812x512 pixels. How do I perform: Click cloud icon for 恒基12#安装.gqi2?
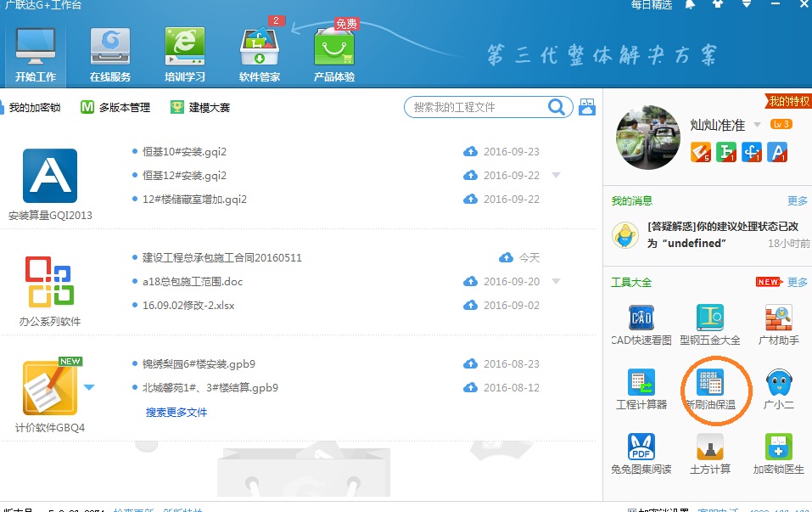pos(470,175)
